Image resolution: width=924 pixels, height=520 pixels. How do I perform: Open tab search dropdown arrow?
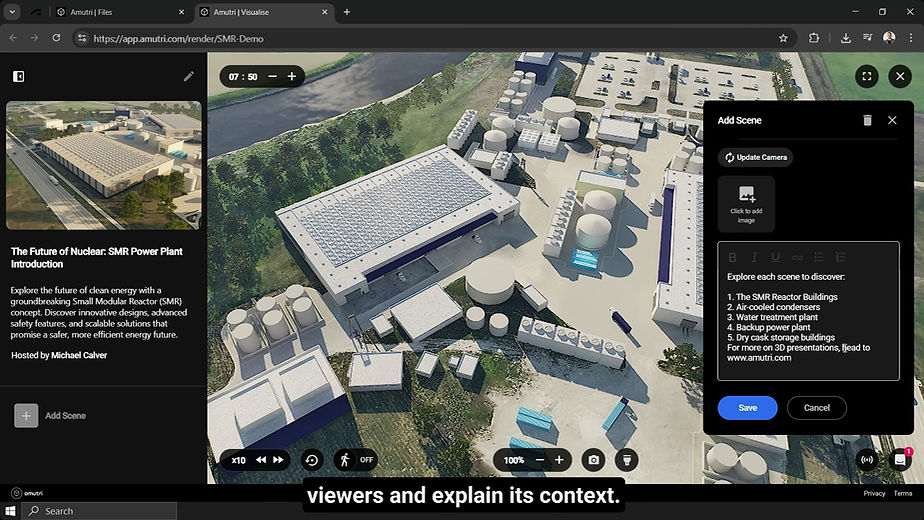[x=12, y=12]
